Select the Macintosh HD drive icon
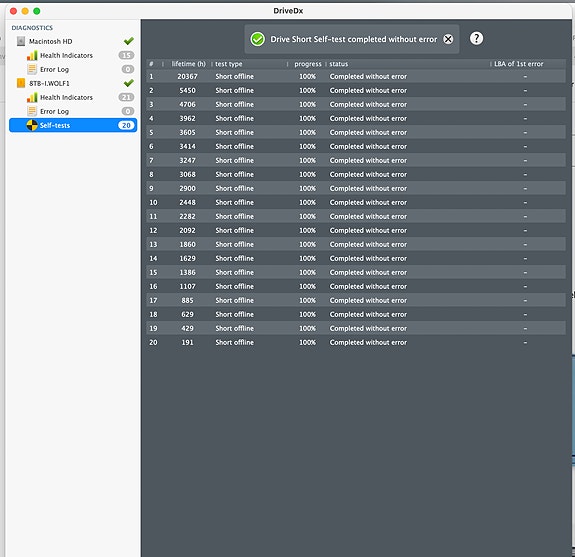 21,41
